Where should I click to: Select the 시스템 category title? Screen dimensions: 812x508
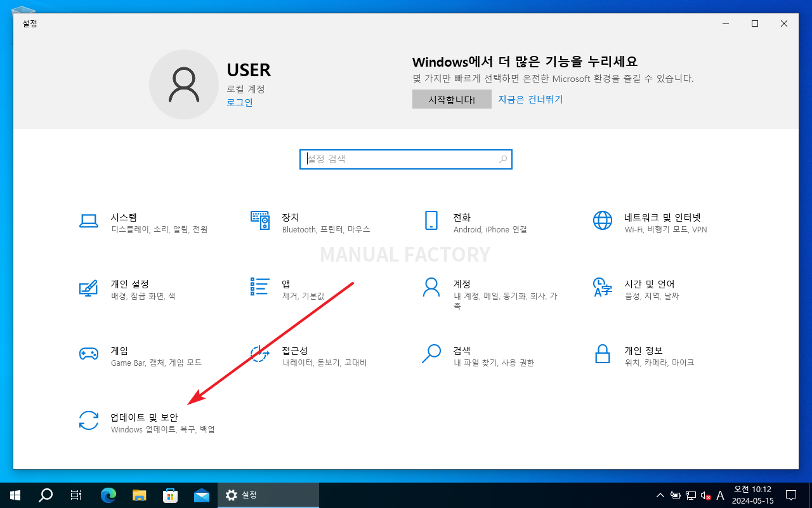point(124,217)
